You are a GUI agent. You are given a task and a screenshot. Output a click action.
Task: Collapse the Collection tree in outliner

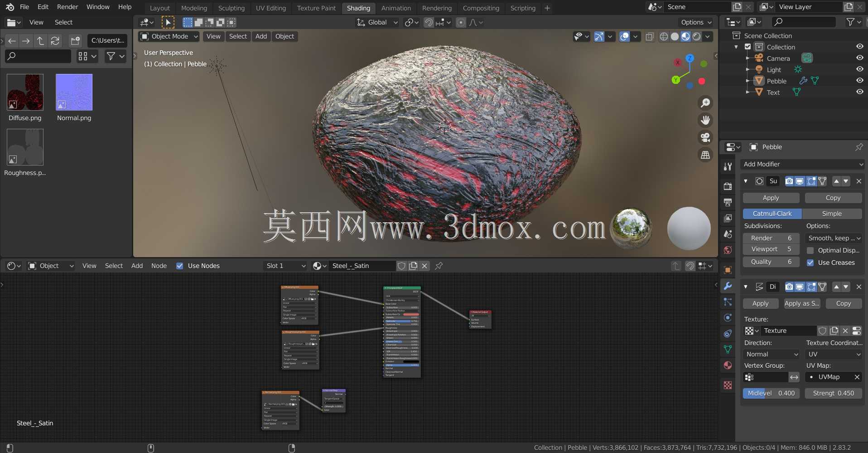click(x=736, y=47)
